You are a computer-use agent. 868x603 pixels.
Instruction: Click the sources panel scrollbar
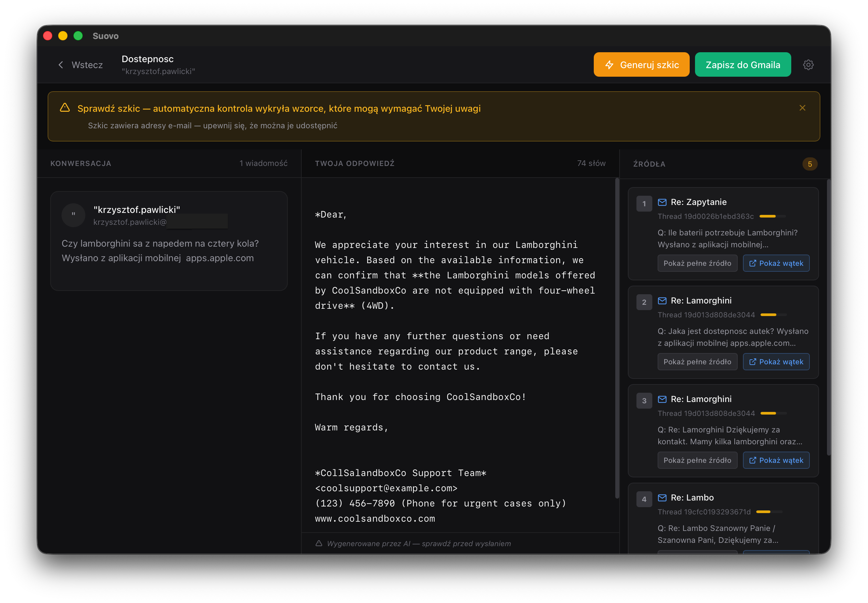(x=828, y=317)
